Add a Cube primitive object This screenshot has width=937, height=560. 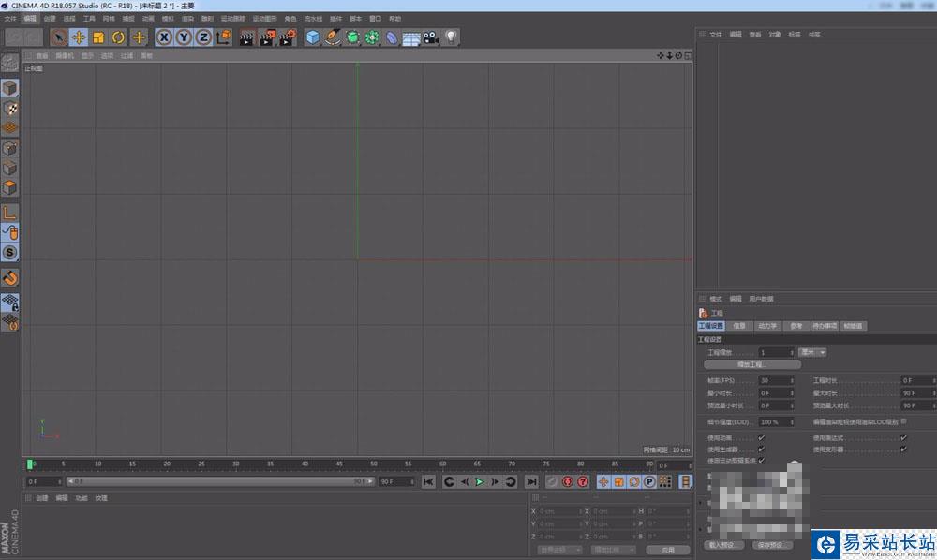point(313,37)
